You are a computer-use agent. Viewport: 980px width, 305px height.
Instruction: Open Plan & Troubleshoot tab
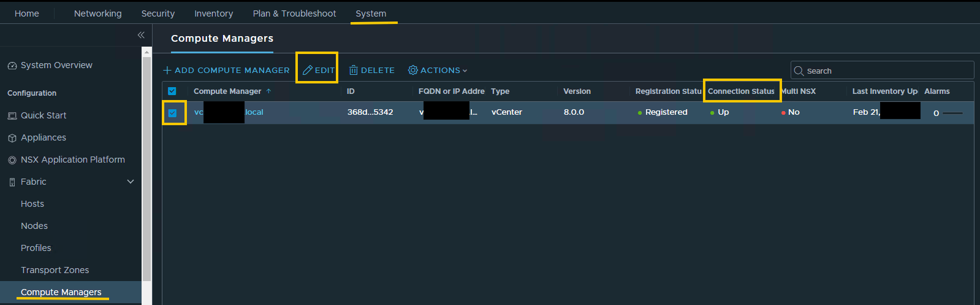click(295, 14)
